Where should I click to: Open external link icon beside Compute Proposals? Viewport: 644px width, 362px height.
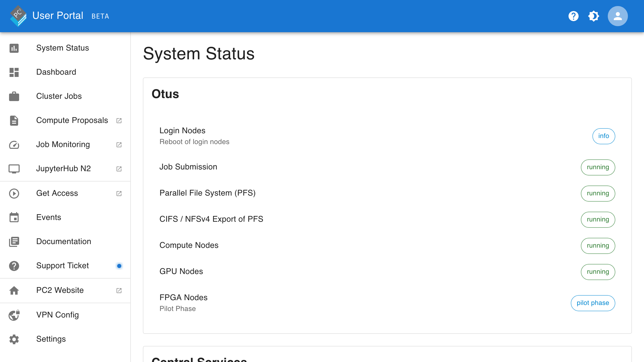point(119,120)
